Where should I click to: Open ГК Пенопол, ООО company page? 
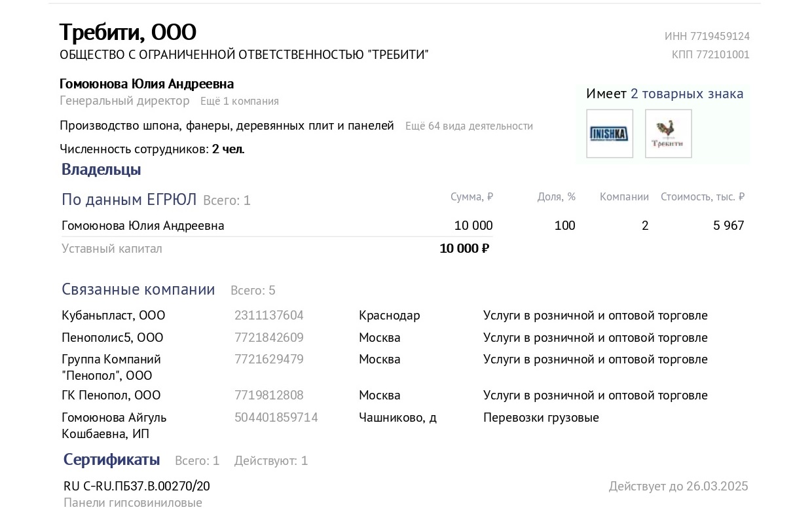click(111, 395)
